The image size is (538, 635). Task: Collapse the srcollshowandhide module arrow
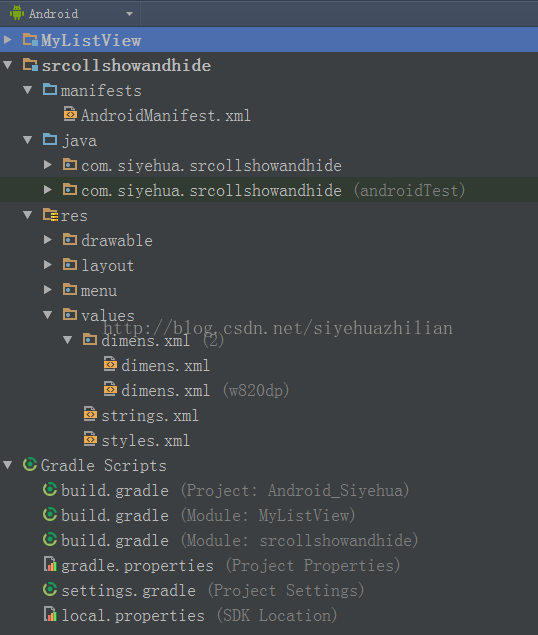[x=8, y=65]
